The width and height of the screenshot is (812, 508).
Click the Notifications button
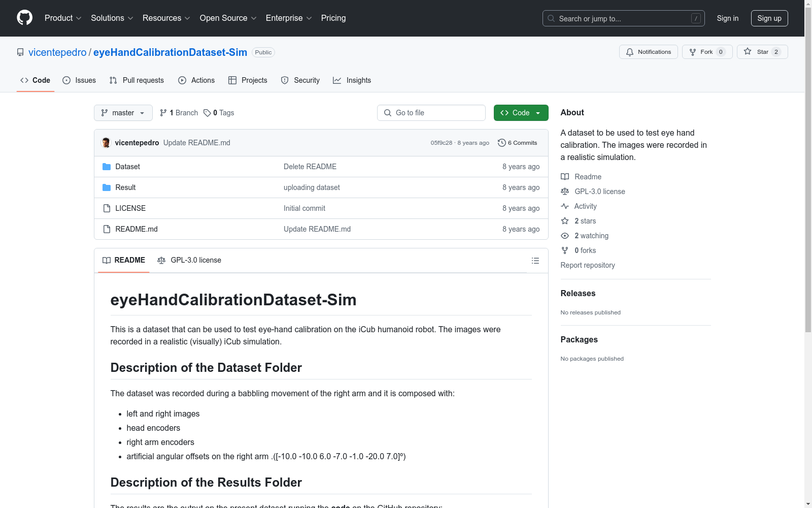pos(649,52)
